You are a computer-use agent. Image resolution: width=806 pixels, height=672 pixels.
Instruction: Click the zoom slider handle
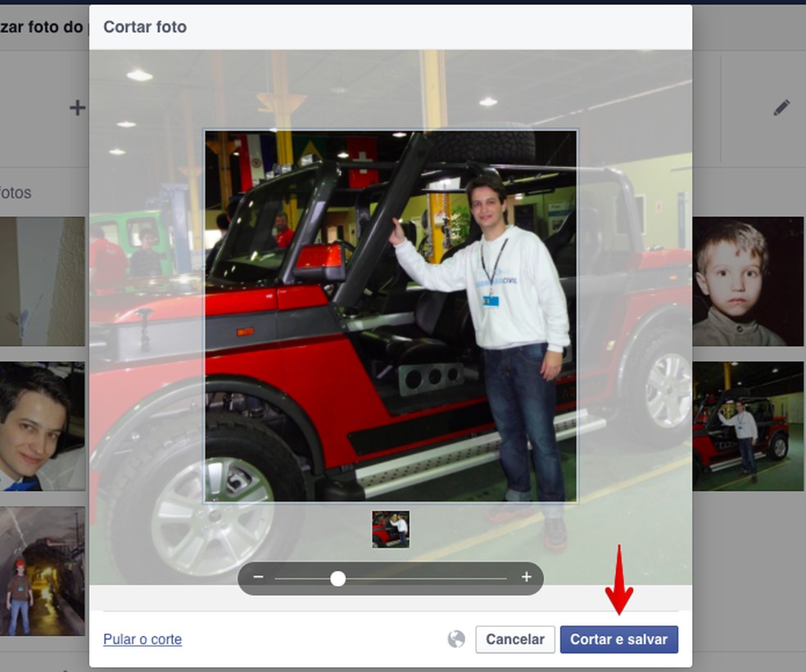click(x=337, y=579)
